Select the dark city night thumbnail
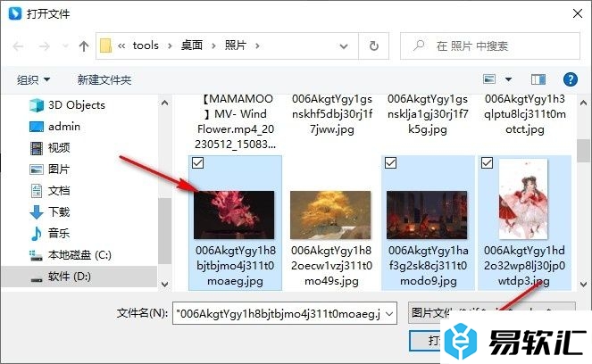The height and width of the screenshot is (364, 592). coord(427,215)
